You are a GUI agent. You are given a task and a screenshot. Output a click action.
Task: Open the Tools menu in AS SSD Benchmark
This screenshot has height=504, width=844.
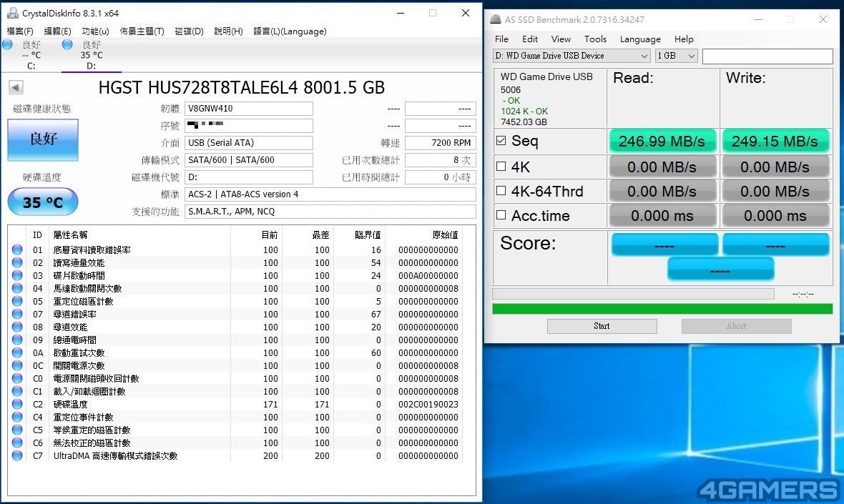click(595, 39)
